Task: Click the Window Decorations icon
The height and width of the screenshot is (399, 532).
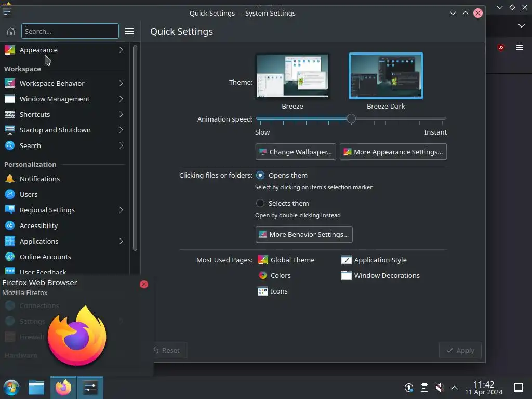Action: [x=347, y=275]
